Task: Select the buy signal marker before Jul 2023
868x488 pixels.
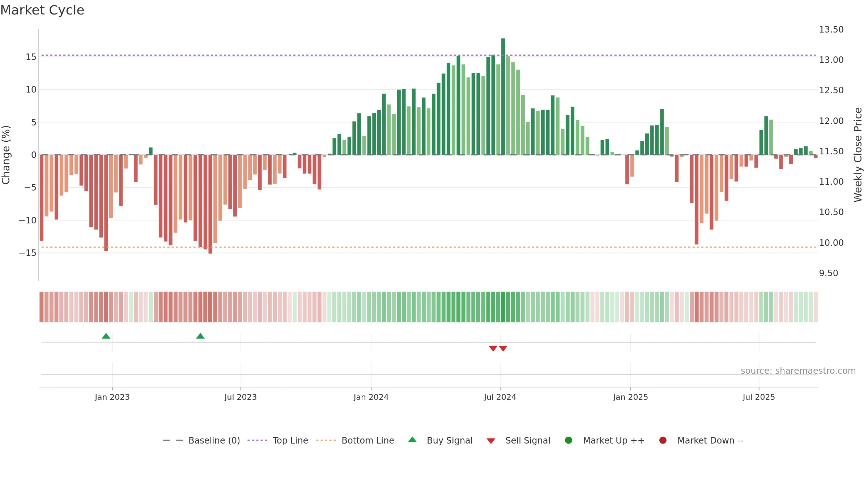Action: coord(200,336)
